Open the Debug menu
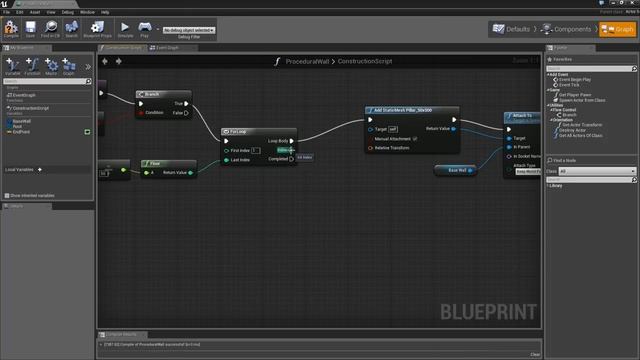640x360 pixels. point(68,12)
